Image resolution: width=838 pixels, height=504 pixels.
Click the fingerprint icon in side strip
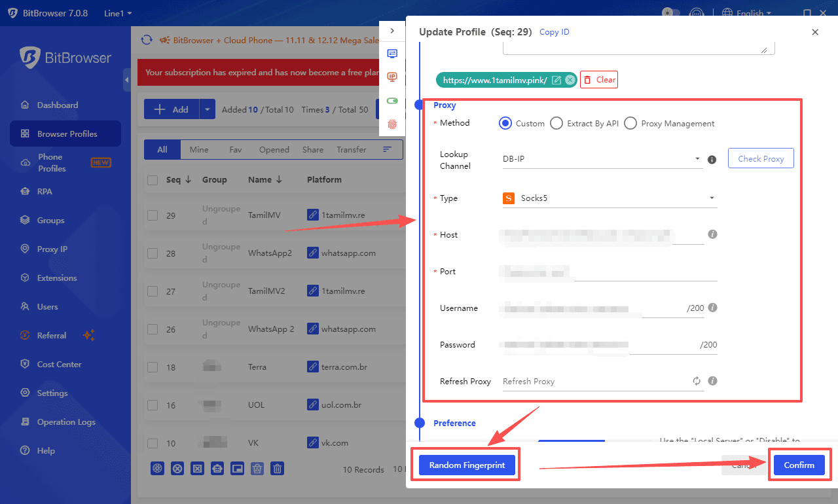392,124
